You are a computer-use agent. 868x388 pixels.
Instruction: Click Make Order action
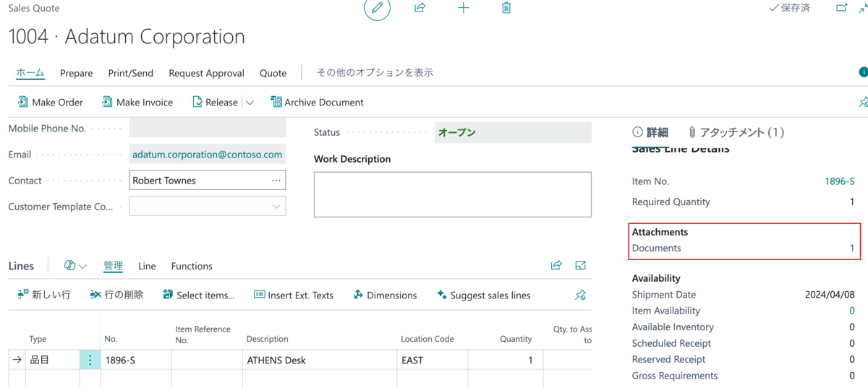pos(50,102)
